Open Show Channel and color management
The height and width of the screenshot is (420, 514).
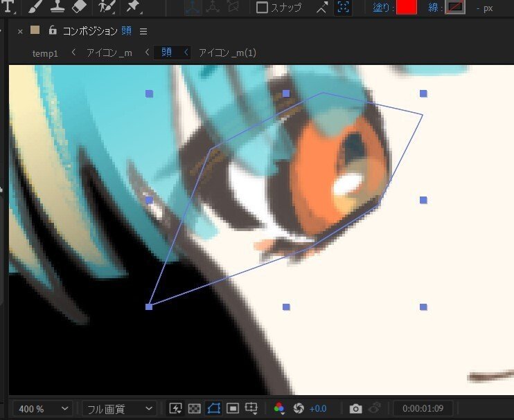click(x=279, y=408)
